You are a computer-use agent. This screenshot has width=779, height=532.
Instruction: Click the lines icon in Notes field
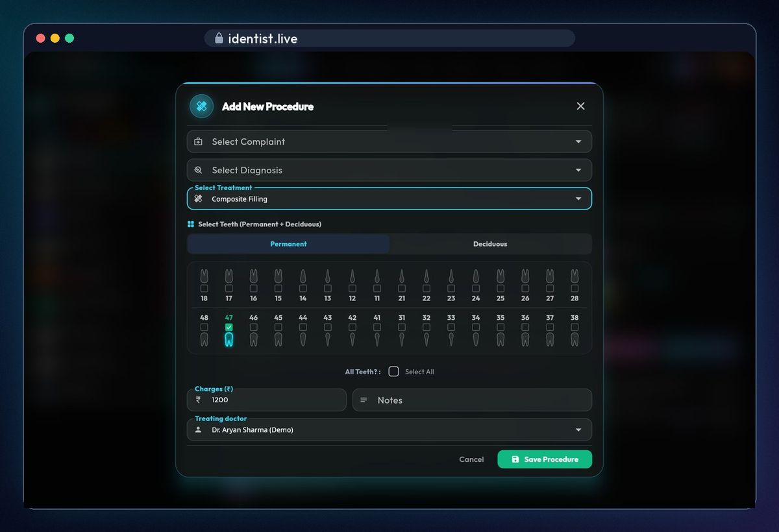[x=364, y=400]
